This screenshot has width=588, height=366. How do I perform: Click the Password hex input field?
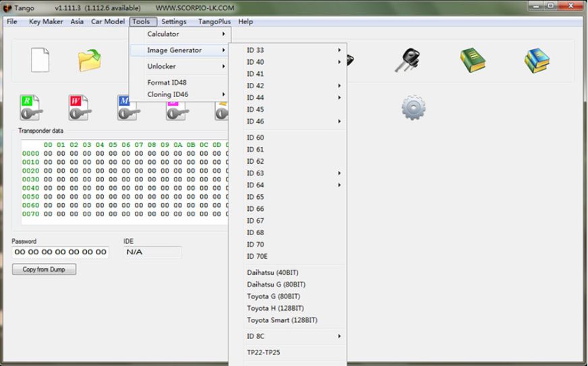coord(61,252)
